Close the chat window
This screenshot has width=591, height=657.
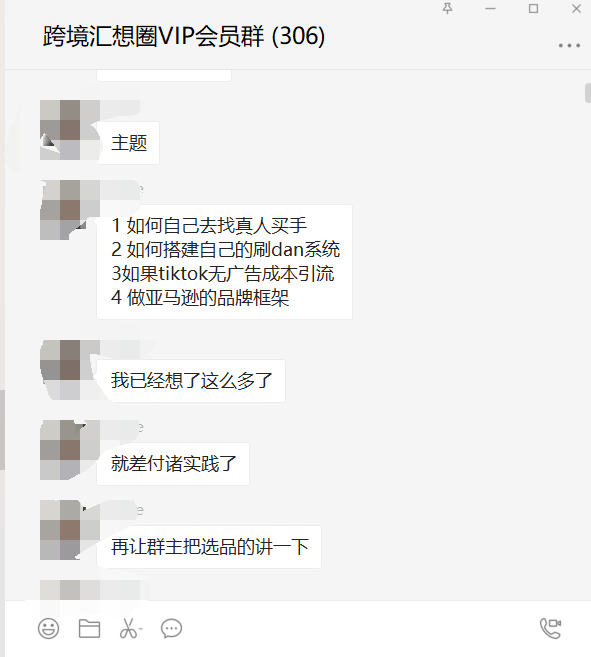(576, 8)
